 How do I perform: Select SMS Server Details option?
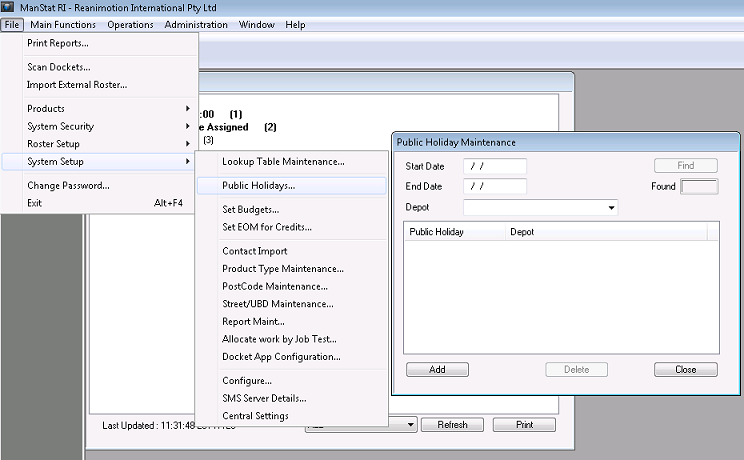pyautogui.click(x=264, y=398)
